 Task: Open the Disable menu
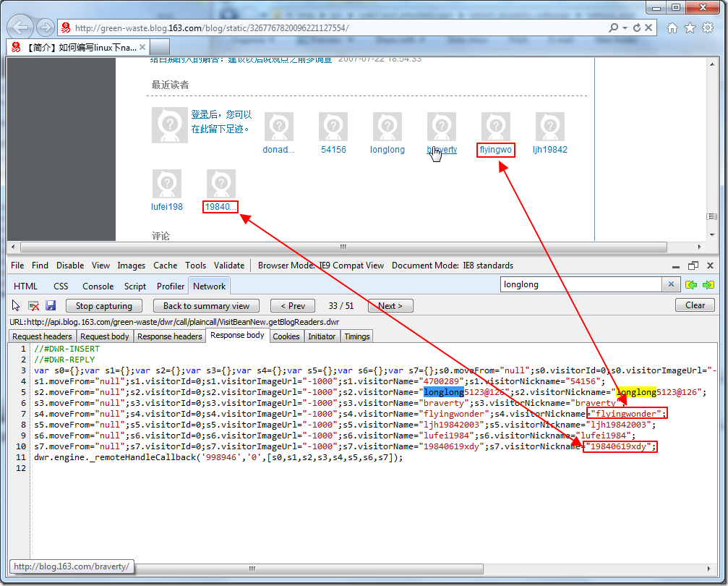(70, 266)
